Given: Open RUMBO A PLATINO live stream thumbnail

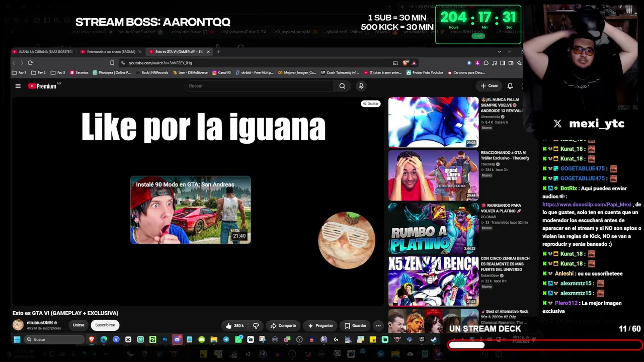Looking at the screenshot, I should click(x=433, y=228).
